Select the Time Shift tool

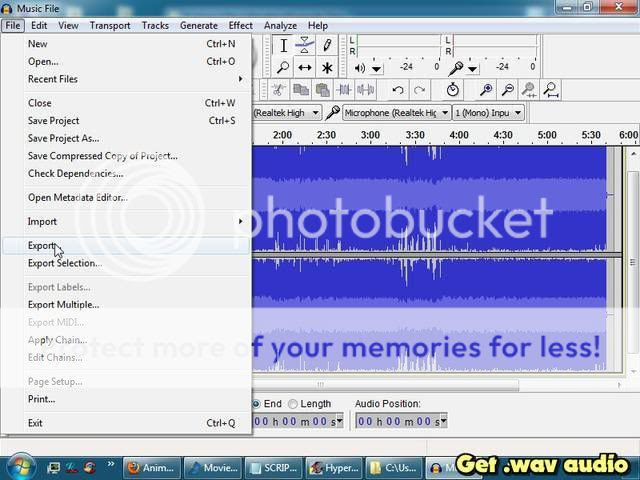pyautogui.click(x=305, y=67)
